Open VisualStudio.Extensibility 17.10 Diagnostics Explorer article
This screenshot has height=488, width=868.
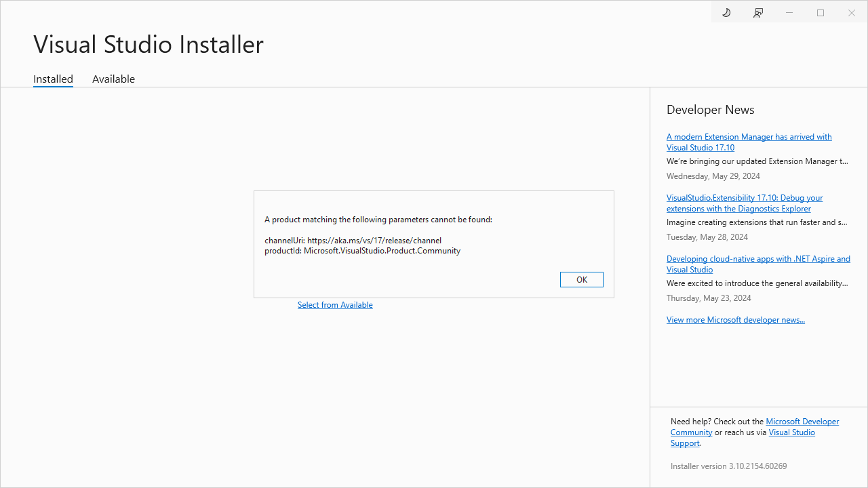tap(745, 203)
